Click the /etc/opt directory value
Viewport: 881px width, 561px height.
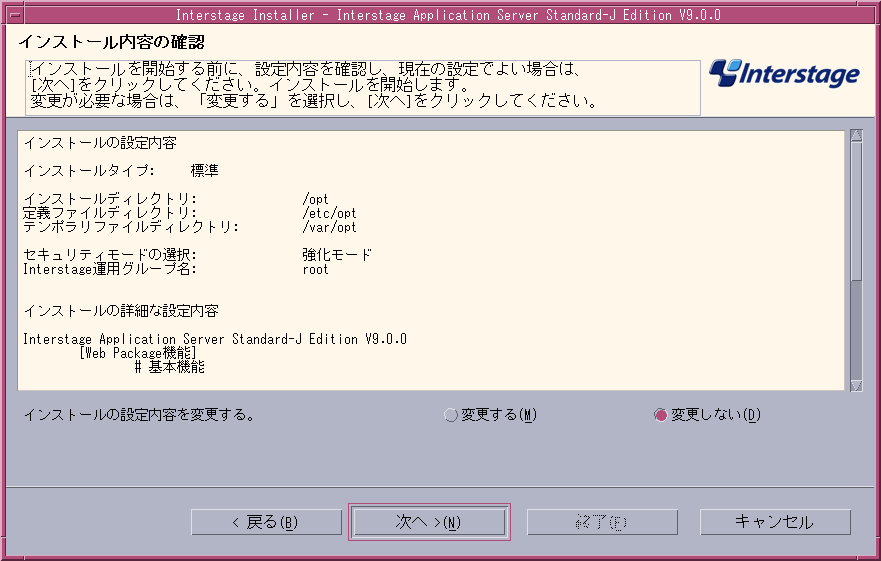coord(329,213)
